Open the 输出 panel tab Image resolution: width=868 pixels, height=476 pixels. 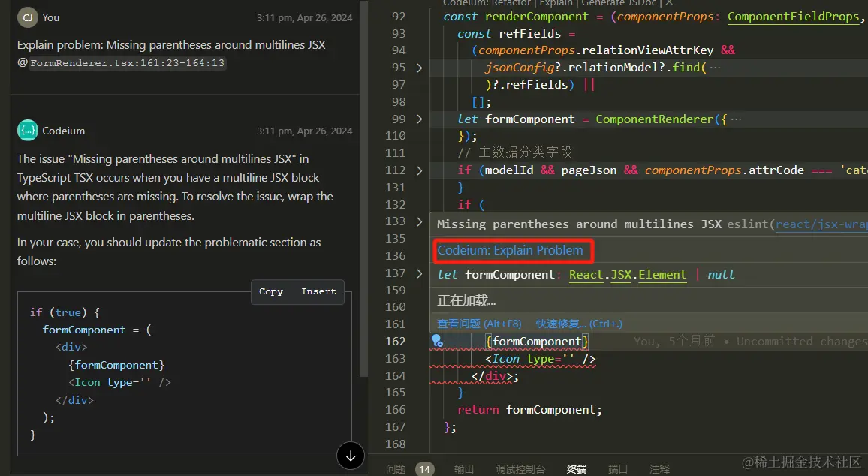click(464, 469)
